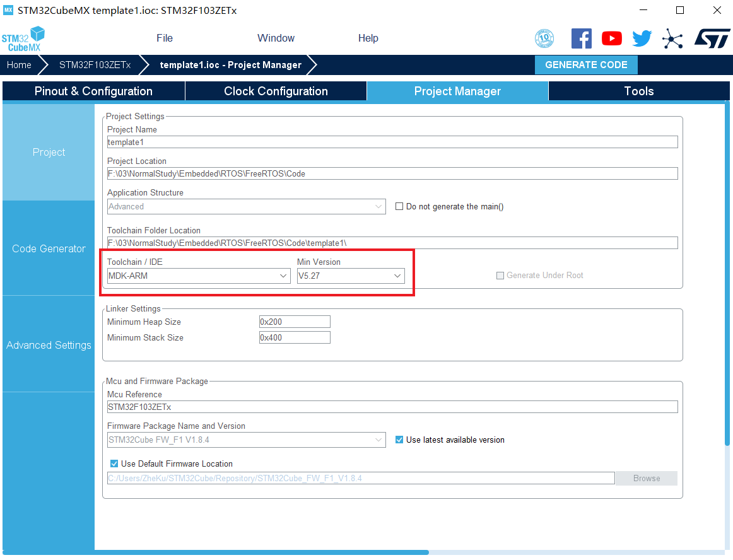Go to STM32F103ZETx breadcrumb
The width and height of the screenshot is (733, 560).
[95, 65]
